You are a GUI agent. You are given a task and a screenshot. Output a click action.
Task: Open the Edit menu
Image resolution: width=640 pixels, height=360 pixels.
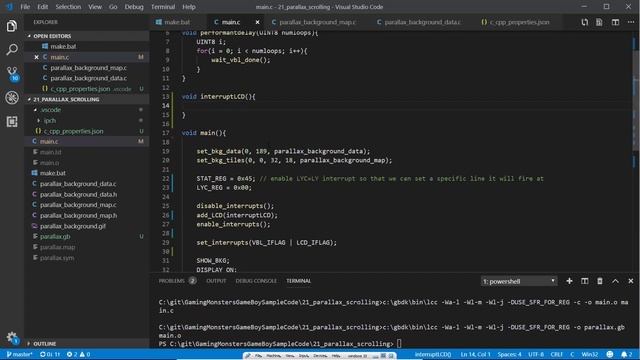(42, 7)
